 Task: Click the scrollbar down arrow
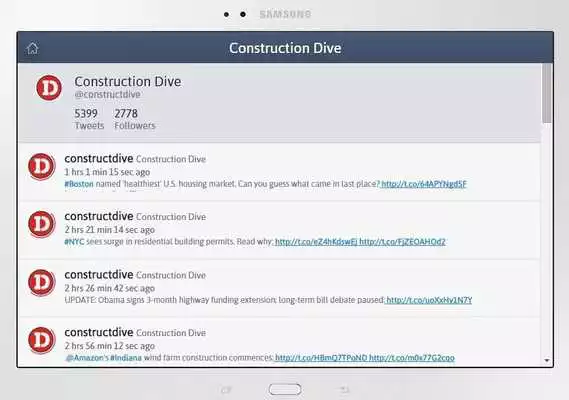pyautogui.click(x=547, y=360)
